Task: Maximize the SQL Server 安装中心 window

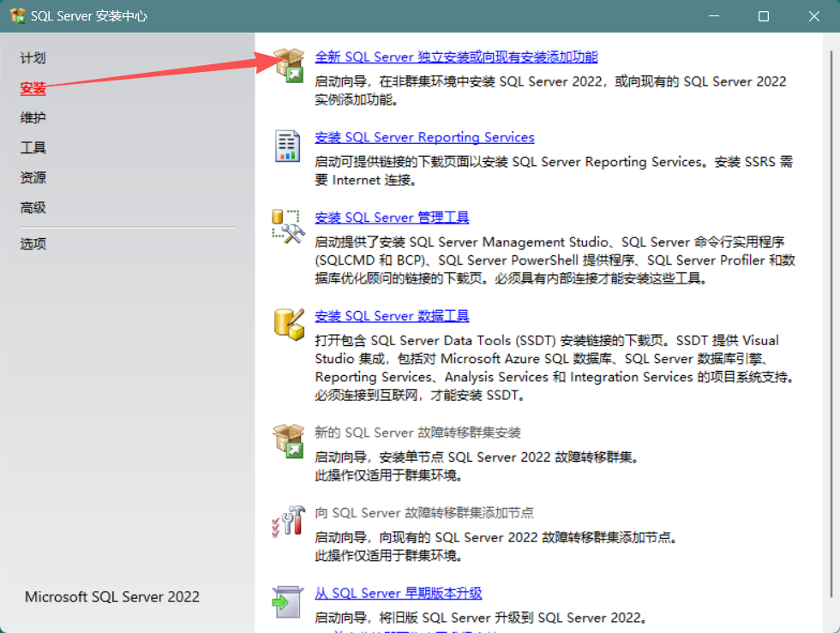Action: click(x=764, y=16)
